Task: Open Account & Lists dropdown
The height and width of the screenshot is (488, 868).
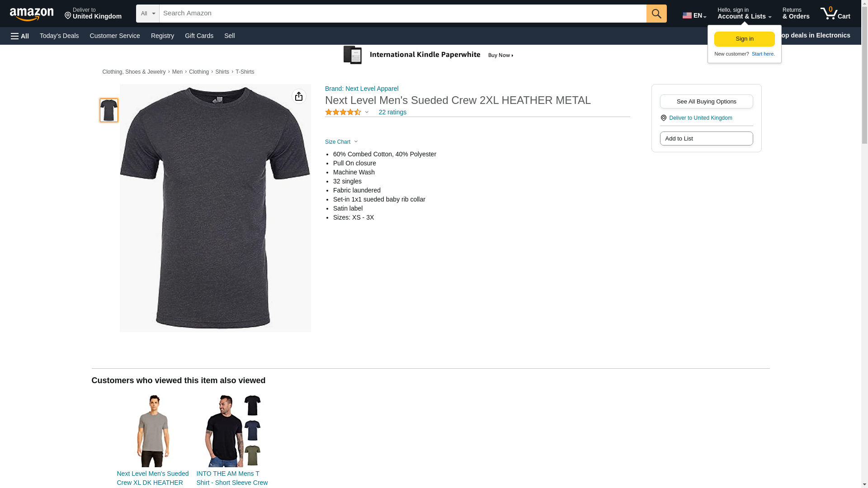Action: point(744,14)
